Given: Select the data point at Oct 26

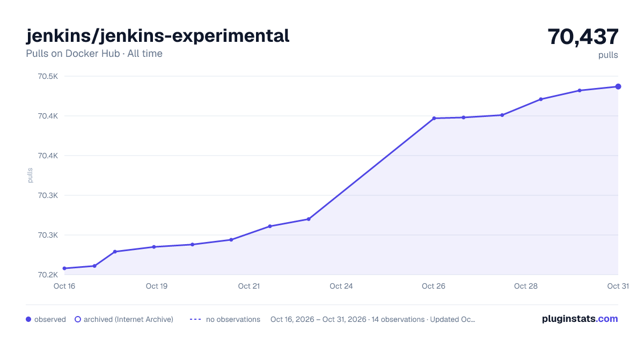Looking at the screenshot, I should pos(434,118).
